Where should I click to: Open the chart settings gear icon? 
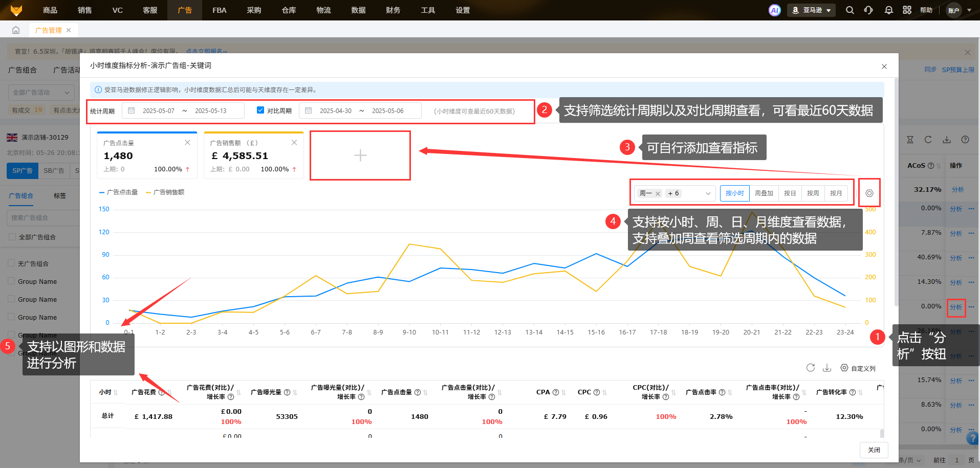click(x=869, y=193)
